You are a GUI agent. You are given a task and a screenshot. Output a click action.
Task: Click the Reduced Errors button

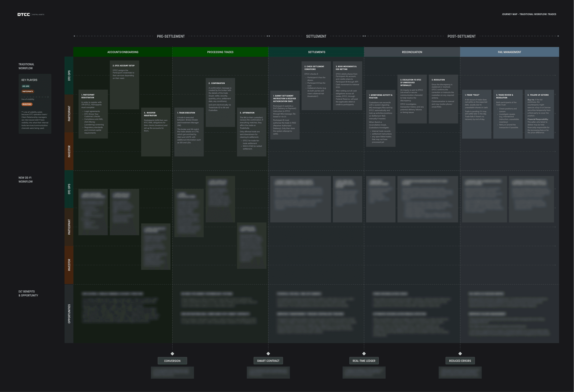pyautogui.click(x=460, y=361)
